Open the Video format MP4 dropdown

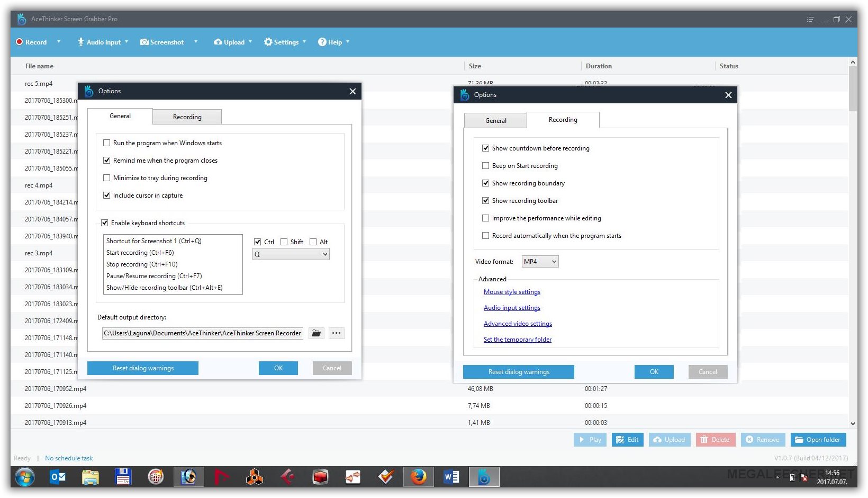[540, 262]
